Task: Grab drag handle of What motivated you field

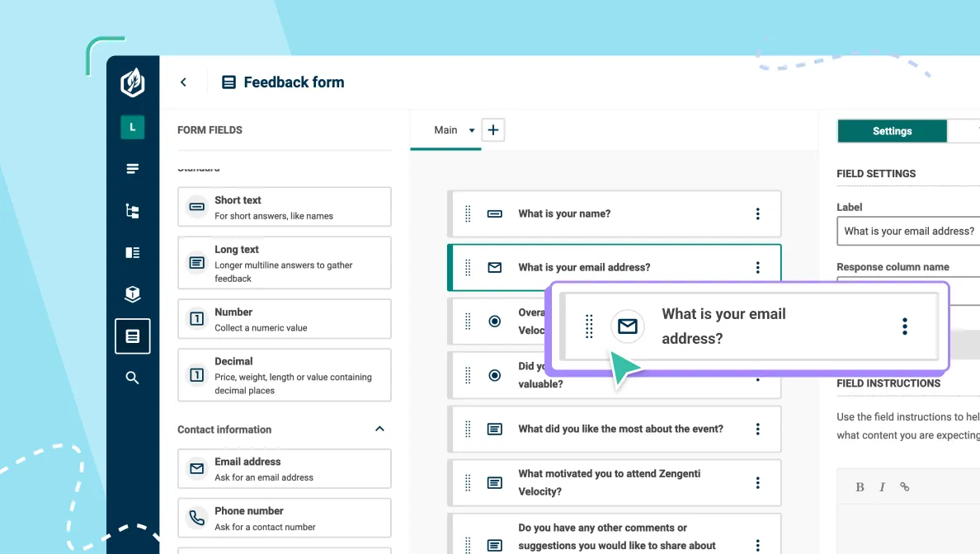Action: (x=468, y=483)
